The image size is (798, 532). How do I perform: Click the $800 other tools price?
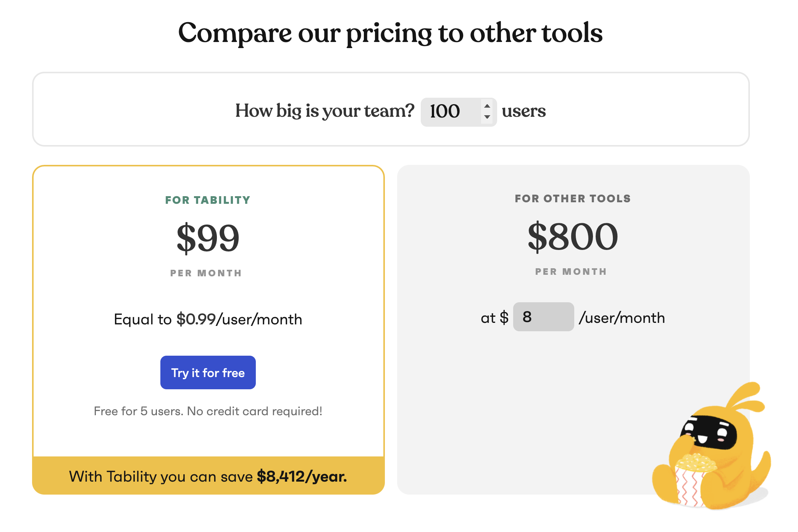click(573, 237)
